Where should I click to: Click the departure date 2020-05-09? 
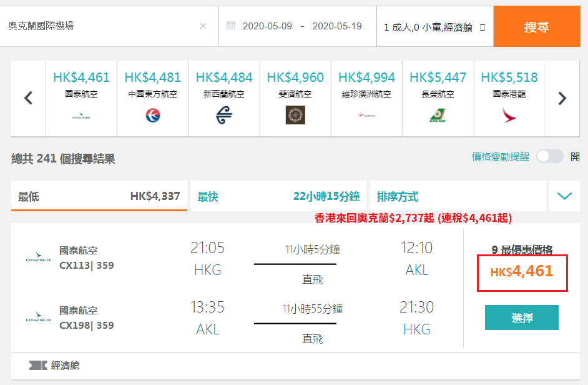coord(267,26)
